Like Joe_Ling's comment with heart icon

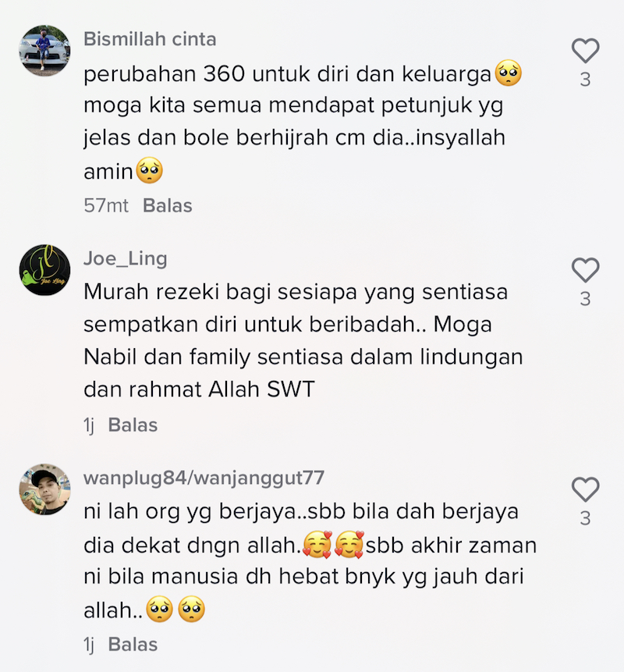pos(585,270)
